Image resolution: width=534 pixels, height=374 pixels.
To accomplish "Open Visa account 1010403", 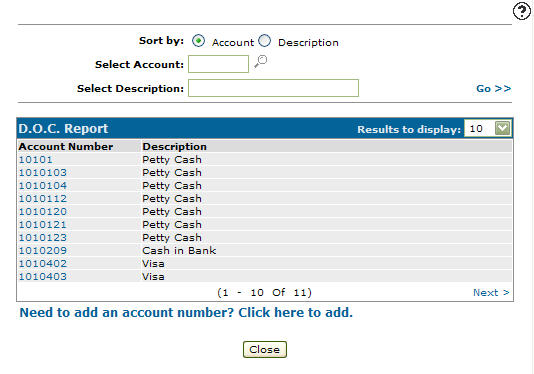I will click(x=43, y=277).
